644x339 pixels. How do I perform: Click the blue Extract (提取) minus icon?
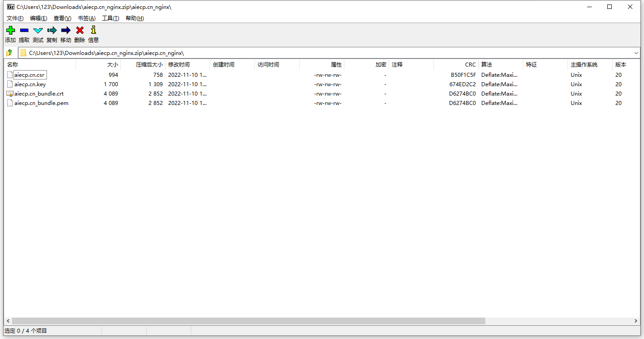[24, 30]
